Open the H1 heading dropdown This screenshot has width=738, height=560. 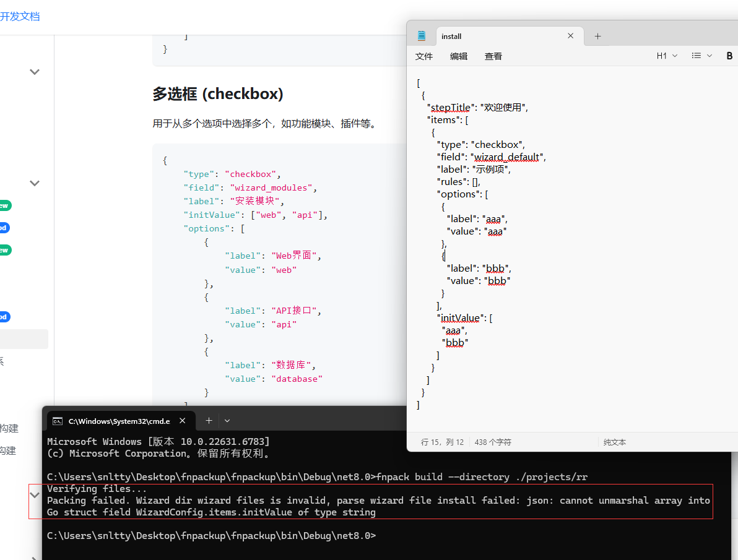pyautogui.click(x=667, y=56)
